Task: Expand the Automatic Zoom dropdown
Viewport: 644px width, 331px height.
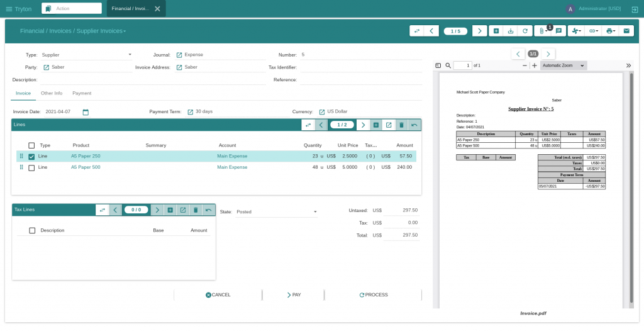Action: [563, 65]
